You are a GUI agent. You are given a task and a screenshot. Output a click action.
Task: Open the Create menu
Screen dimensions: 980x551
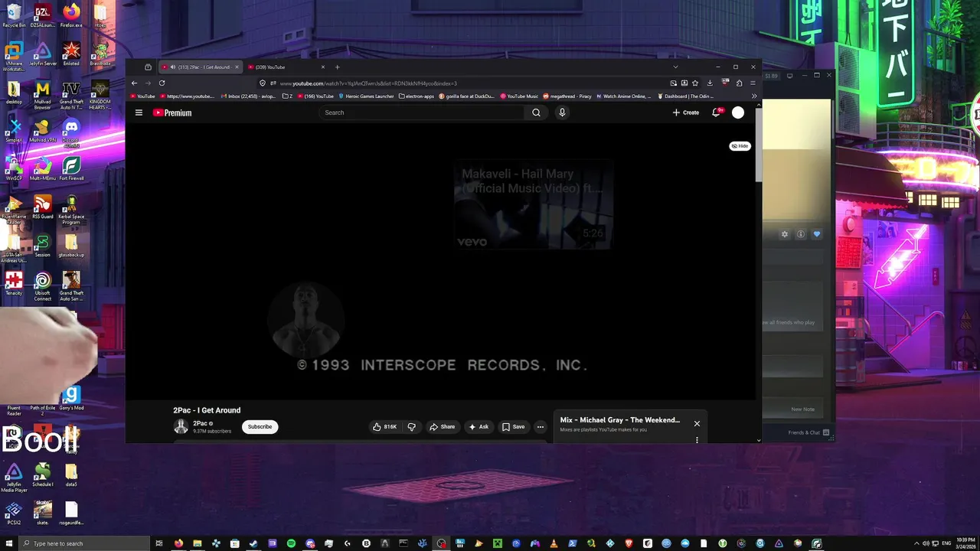(x=686, y=112)
